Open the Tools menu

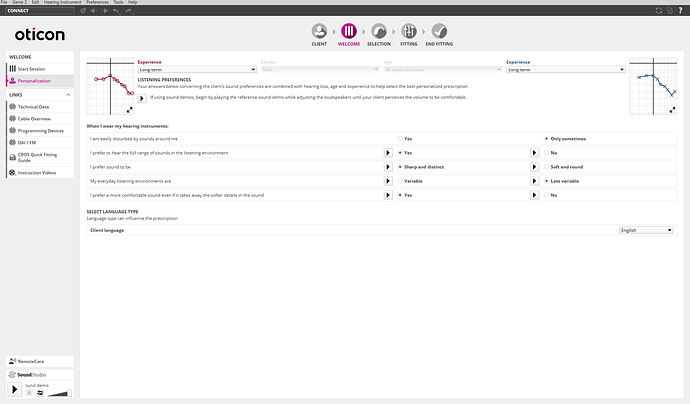tap(118, 2)
